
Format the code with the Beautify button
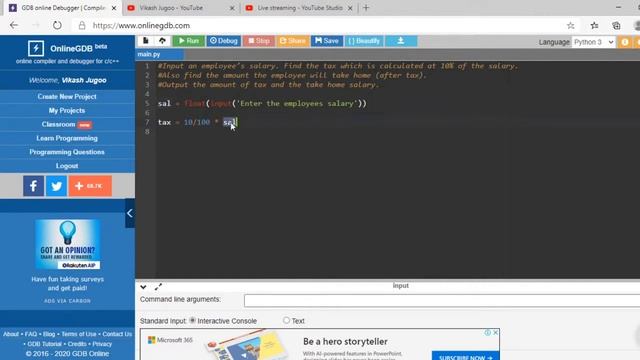[364, 41]
